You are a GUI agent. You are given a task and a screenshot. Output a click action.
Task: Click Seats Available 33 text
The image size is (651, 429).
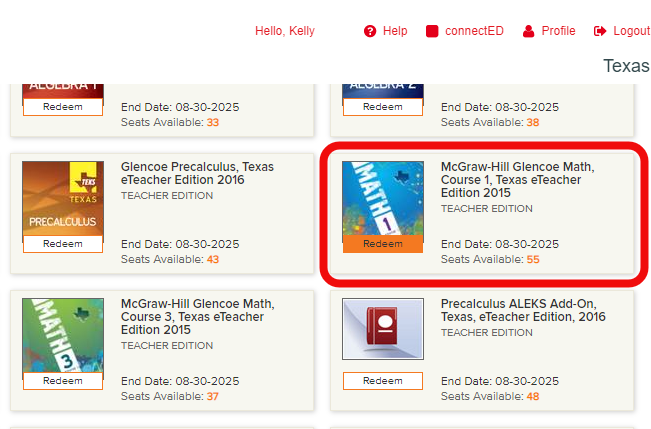(x=170, y=123)
